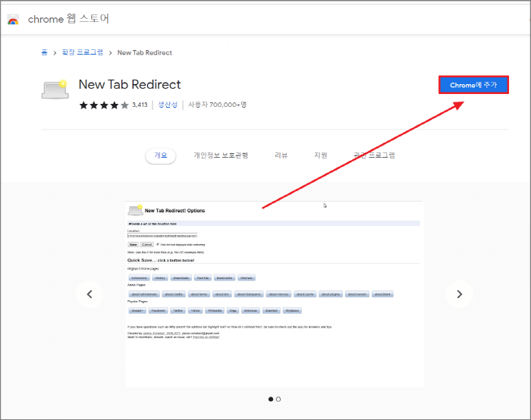
Task: Switch to the '개요' tab
Action: tap(161, 155)
